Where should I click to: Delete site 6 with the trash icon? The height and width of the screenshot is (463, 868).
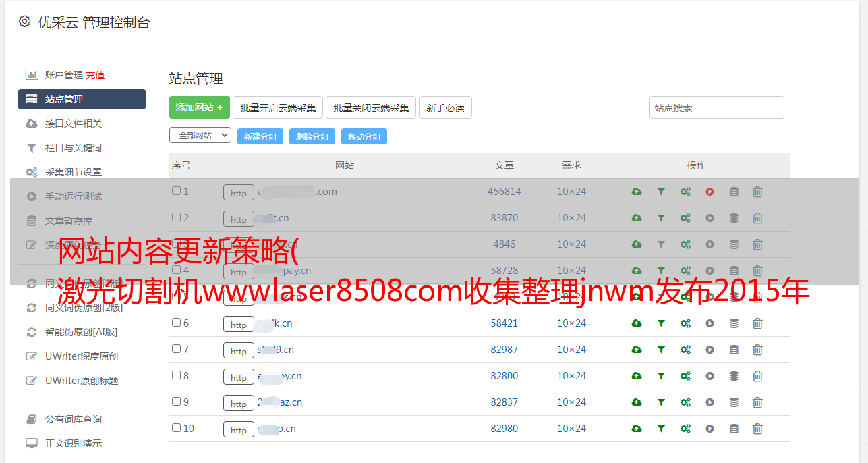point(757,323)
